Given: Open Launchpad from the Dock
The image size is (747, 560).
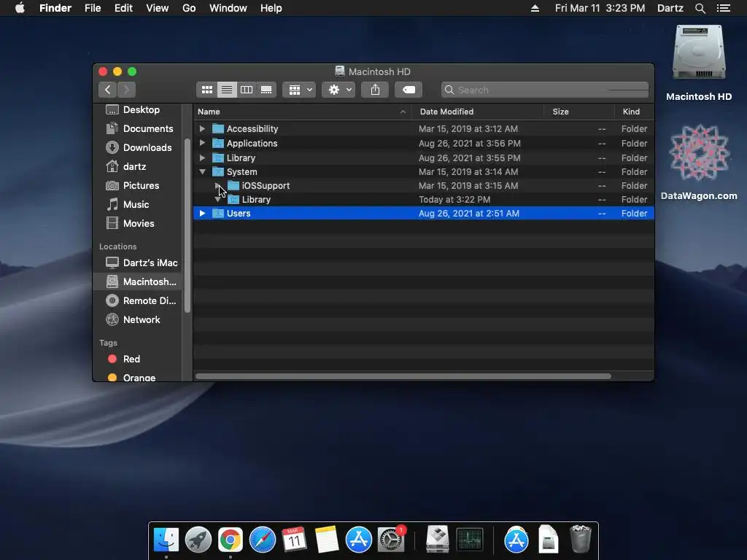Looking at the screenshot, I should pos(198,540).
